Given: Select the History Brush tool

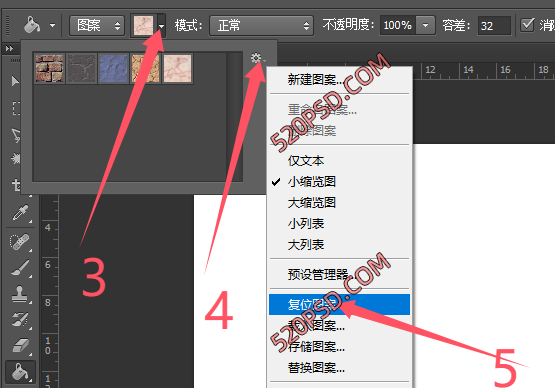Looking at the screenshot, I should tap(20, 320).
